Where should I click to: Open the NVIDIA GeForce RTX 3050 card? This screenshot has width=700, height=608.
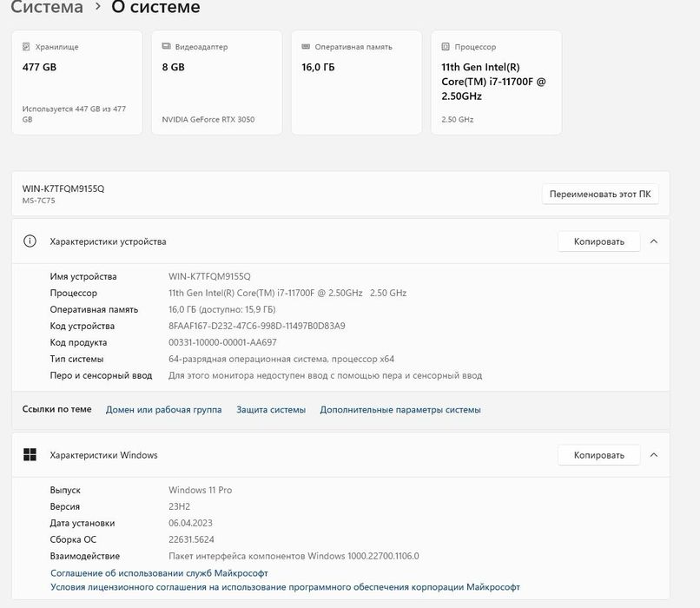point(216,83)
